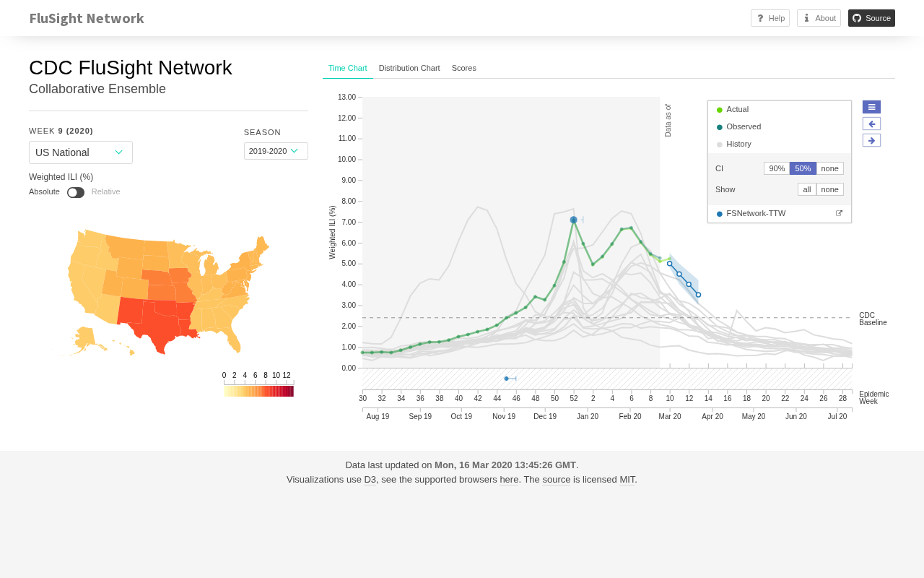Click the left arrow previous week icon
Image resolution: width=924 pixels, height=578 pixels.
[x=871, y=124]
